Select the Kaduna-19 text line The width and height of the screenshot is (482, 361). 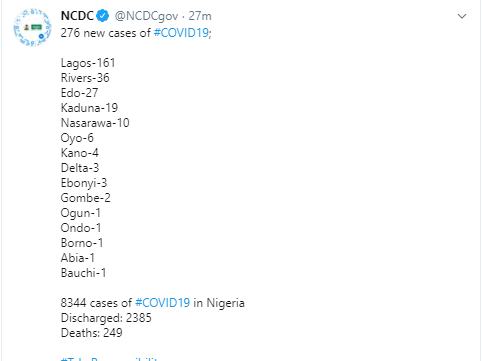89,108
